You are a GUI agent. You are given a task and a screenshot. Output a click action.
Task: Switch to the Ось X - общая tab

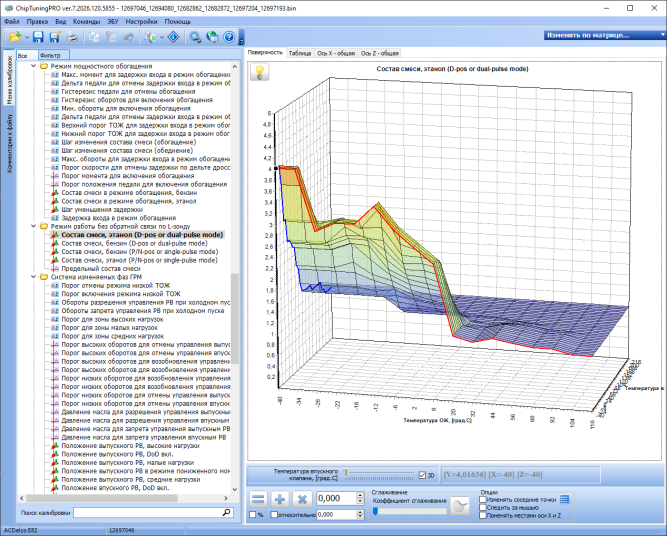[336, 53]
